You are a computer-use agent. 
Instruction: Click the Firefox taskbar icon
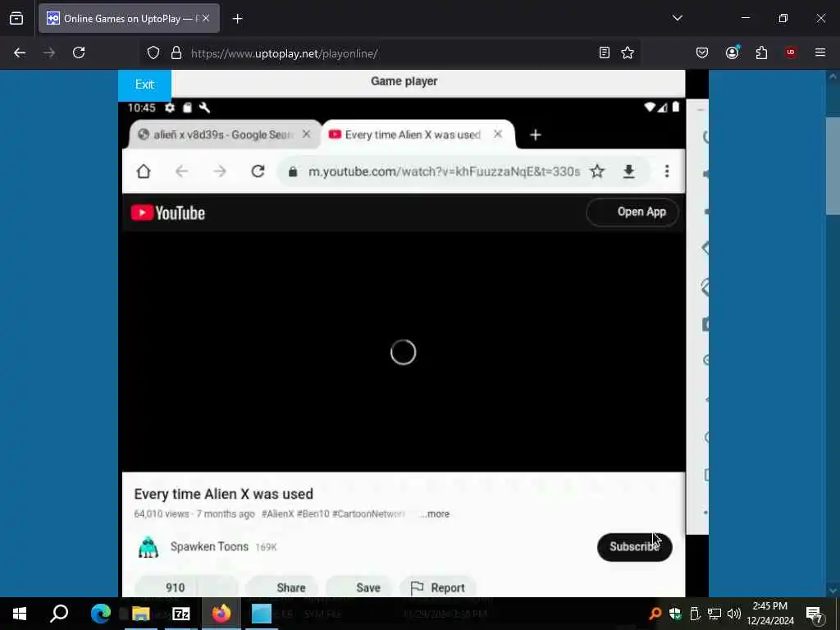pyautogui.click(x=221, y=614)
